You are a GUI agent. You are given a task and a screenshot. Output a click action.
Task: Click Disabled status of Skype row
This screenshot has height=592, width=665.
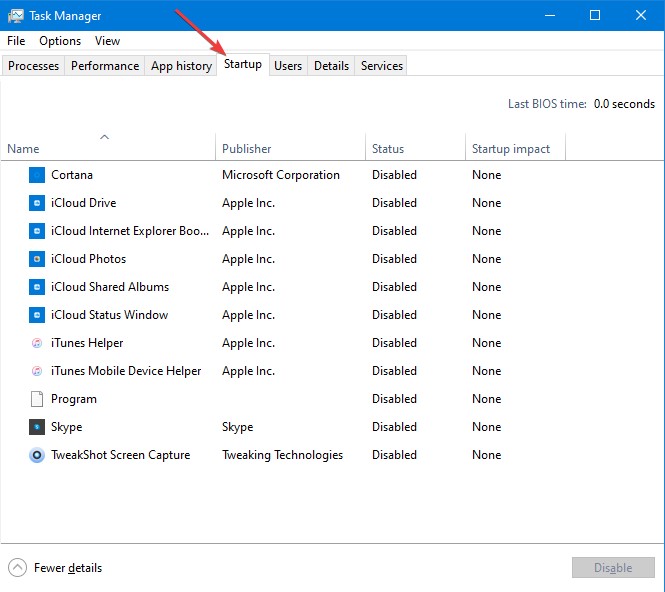pyautogui.click(x=394, y=427)
